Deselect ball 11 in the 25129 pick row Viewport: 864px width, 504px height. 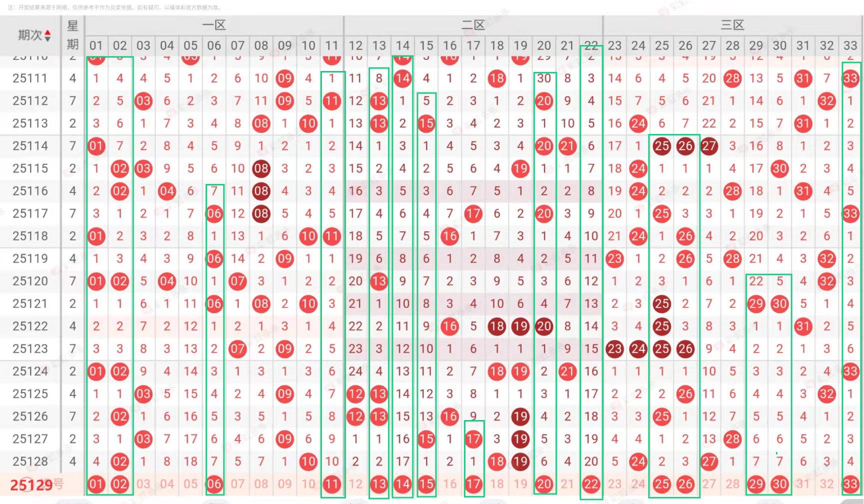tap(332, 484)
